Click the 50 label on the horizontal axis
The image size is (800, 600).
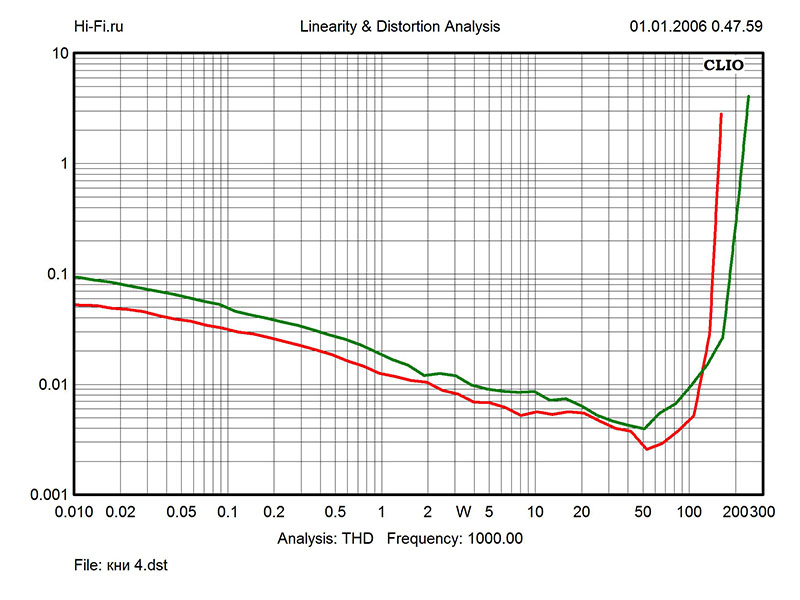point(643,512)
